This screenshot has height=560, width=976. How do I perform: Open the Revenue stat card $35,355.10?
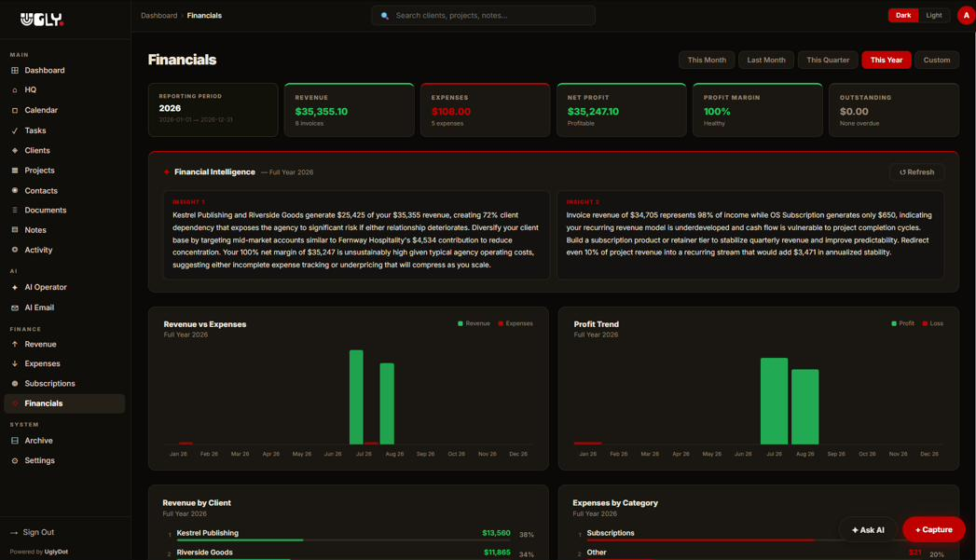click(350, 110)
